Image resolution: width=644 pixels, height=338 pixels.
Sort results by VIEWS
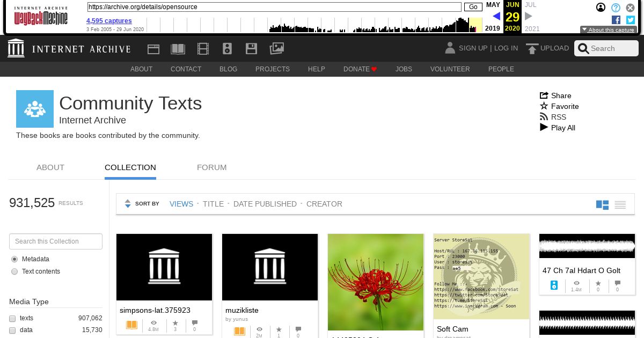pos(181,204)
